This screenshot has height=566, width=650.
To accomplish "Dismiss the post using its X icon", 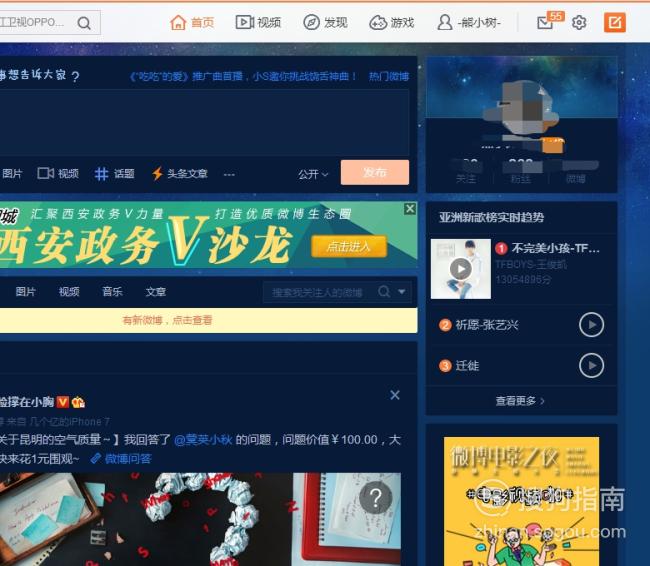I will pos(395,395).
